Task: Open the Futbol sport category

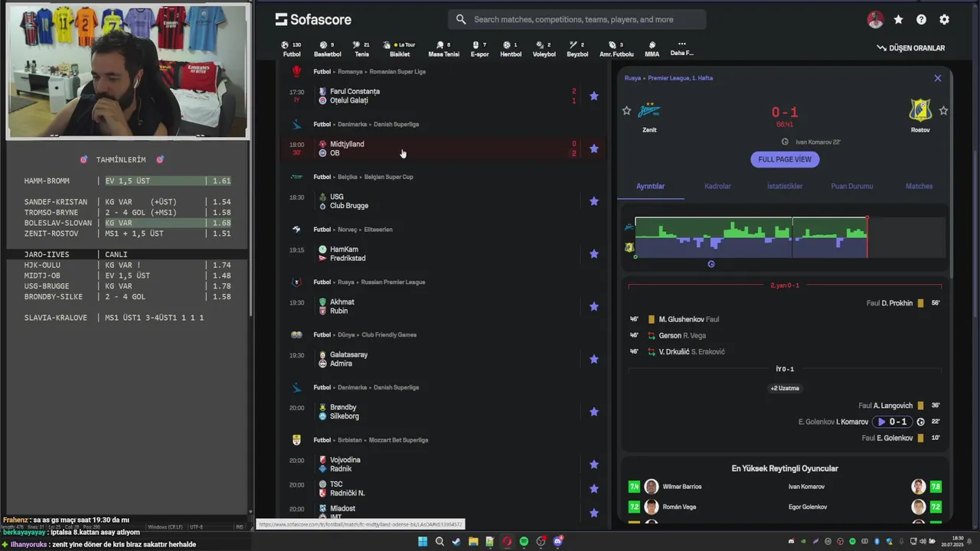Action: tap(292, 49)
